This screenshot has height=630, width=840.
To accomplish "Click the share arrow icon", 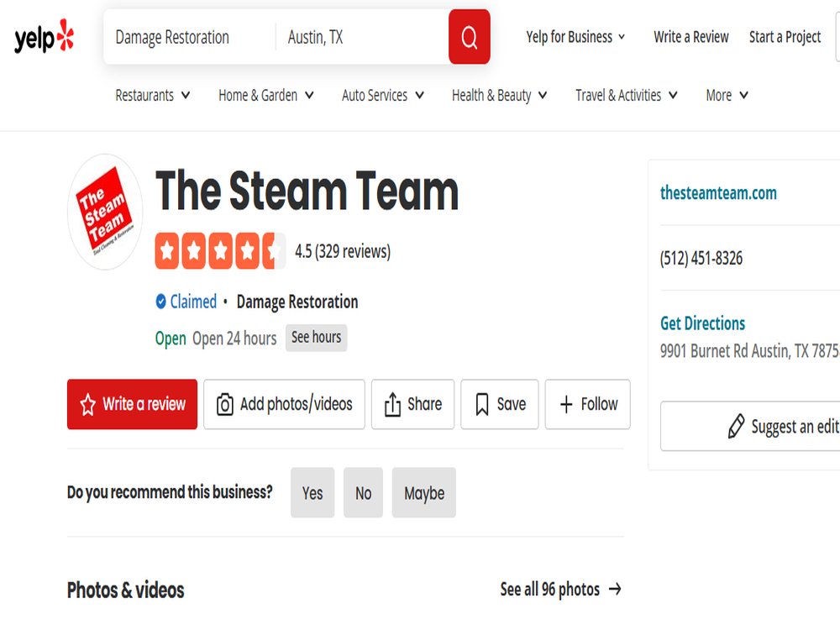I will click(392, 405).
